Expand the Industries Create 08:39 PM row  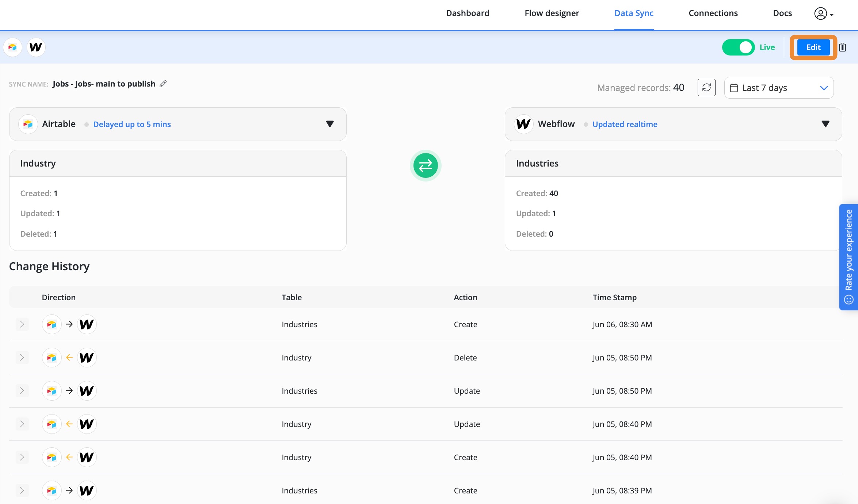[x=22, y=490]
